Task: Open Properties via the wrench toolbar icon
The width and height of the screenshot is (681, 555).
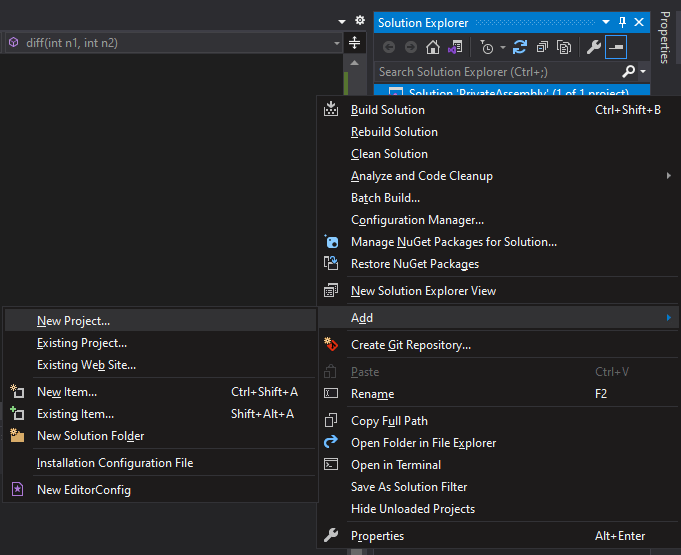Action: pyautogui.click(x=593, y=47)
